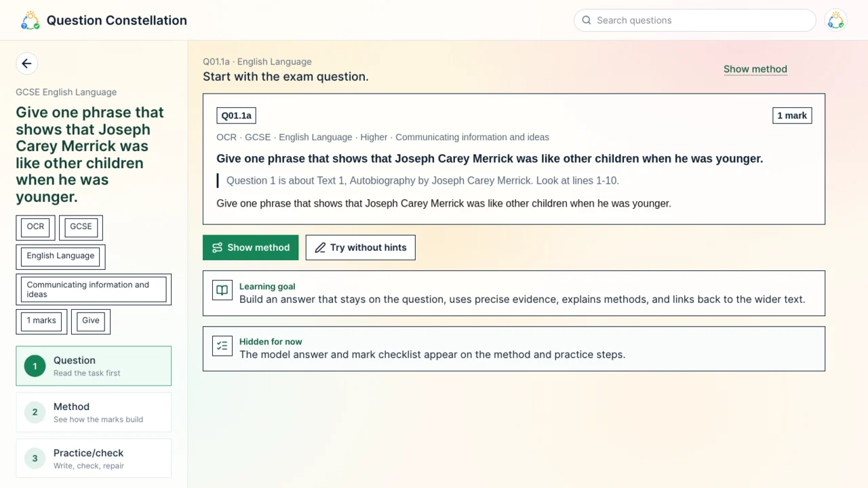The height and width of the screenshot is (488, 868).
Task: Select the Question step in sidebar
Action: point(94,366)
